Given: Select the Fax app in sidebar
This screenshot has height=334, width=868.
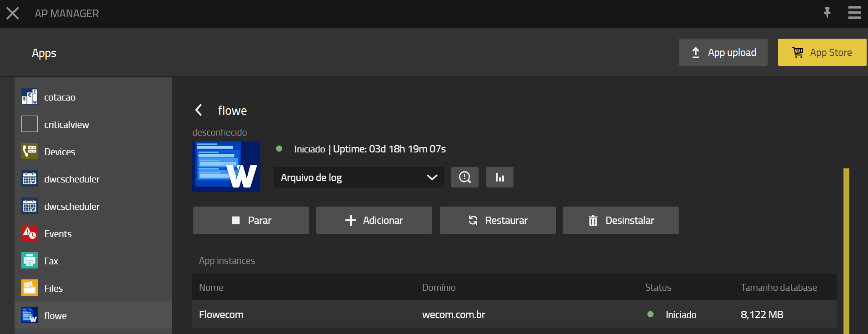Looking at the screenshot, I should [51, 261].
